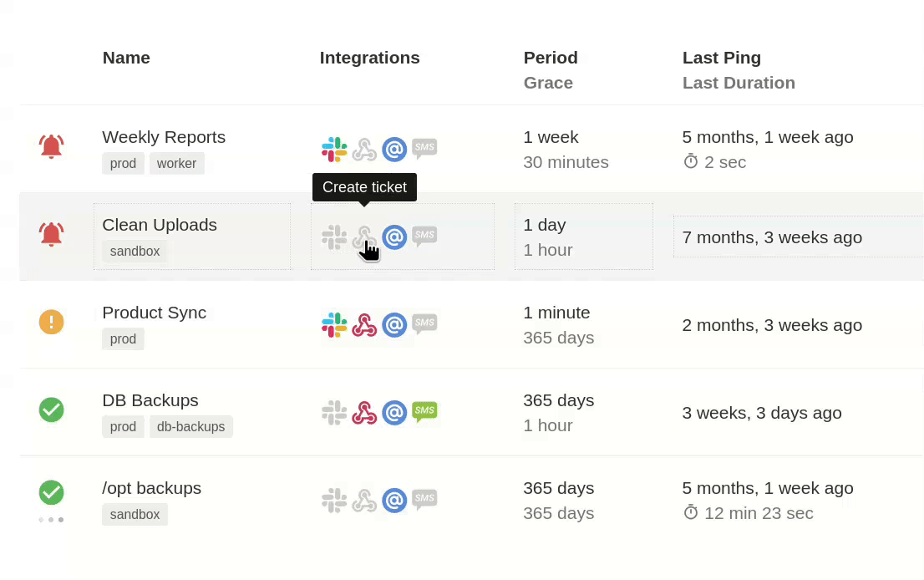Click the green check status icon for DB Backups

pyautogui.click(x=51, y=410)
